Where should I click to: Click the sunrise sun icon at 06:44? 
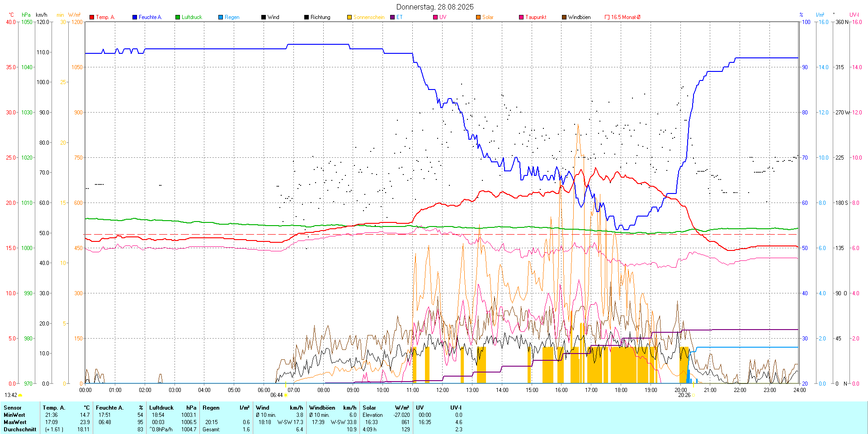(286, 395)
